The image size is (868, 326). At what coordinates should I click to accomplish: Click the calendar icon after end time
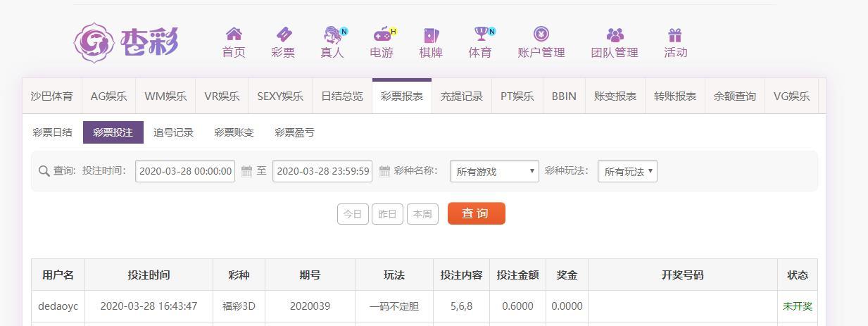click(x=384, y=170)
